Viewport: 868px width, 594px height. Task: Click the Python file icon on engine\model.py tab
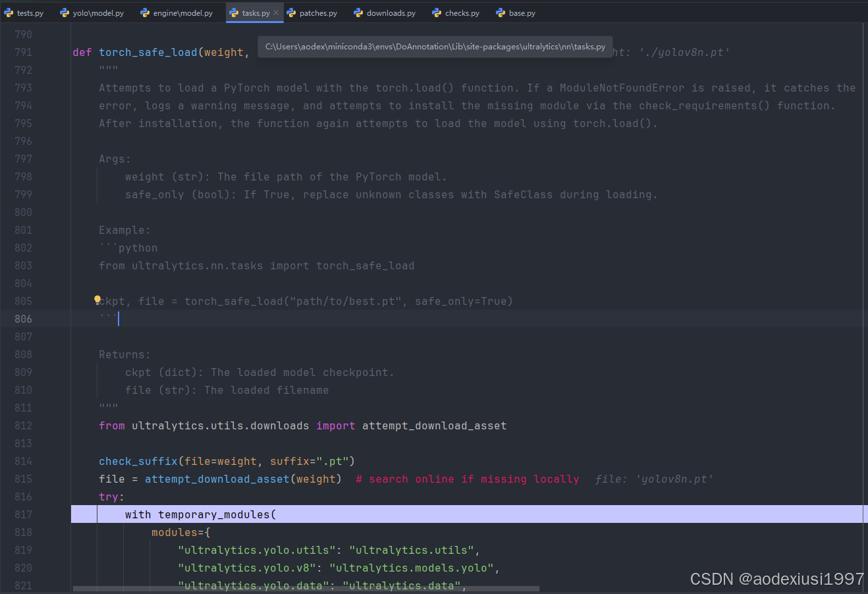pos(145,13)
